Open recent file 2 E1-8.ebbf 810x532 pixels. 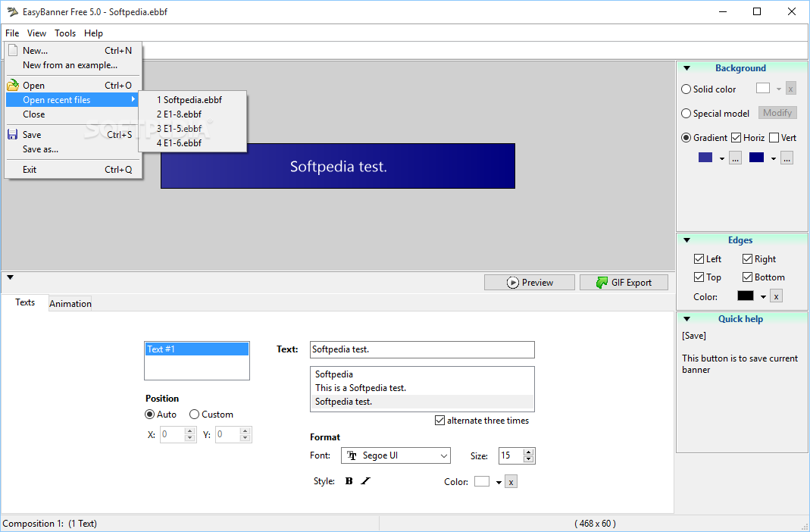point(192,114)
